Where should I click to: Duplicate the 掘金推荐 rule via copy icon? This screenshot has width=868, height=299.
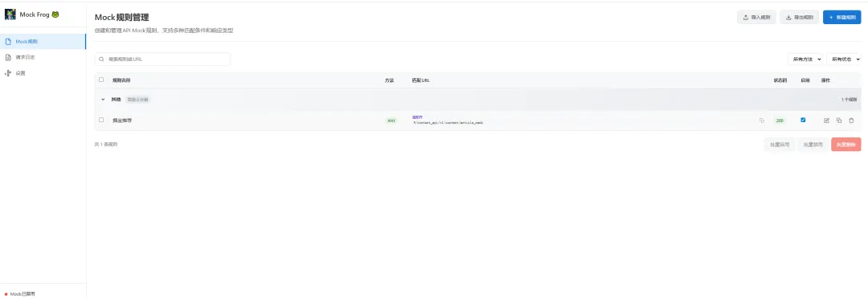pos(838,120)
